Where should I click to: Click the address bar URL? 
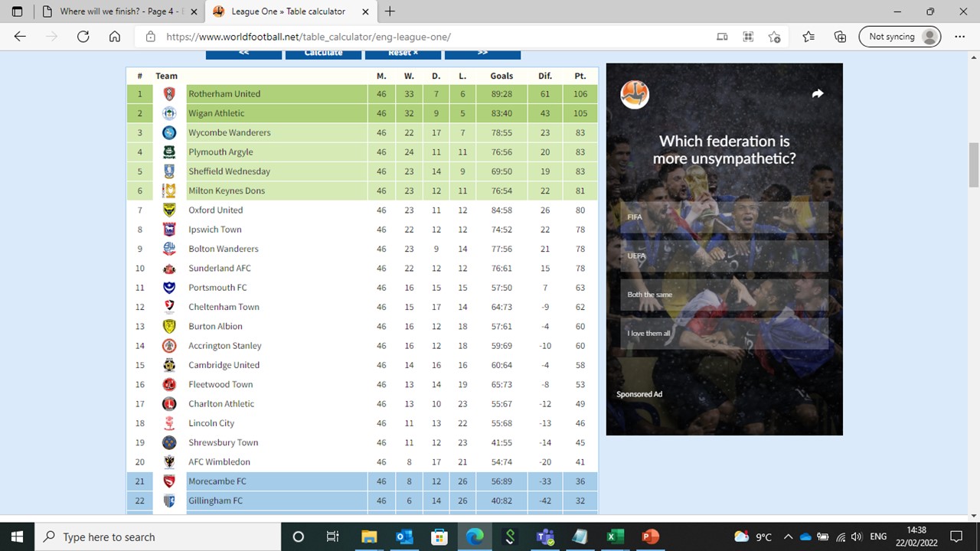pyautogui.click(x=309, y=37)
